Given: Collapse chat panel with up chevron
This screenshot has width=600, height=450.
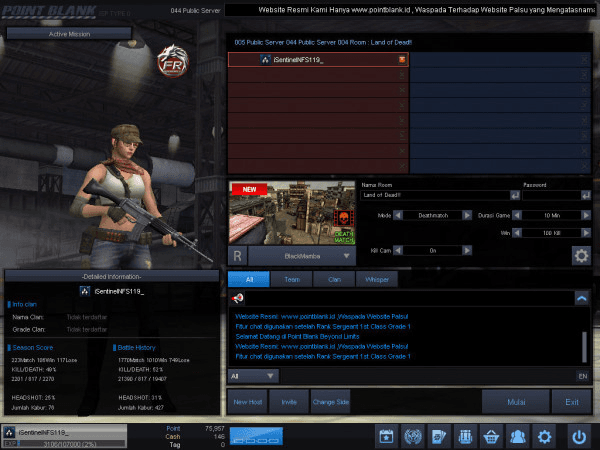Looking at the screenshot, I should point(581,298).
